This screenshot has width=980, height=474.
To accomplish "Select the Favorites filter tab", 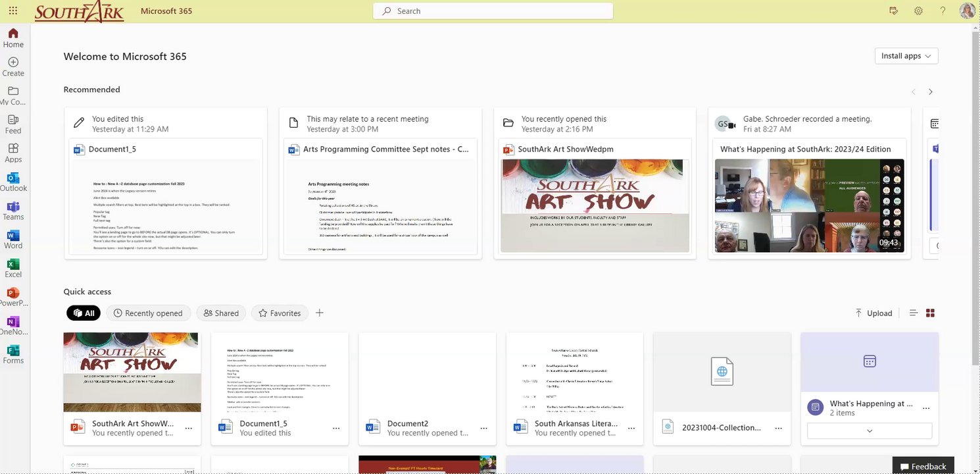I will tap(280, 313).
